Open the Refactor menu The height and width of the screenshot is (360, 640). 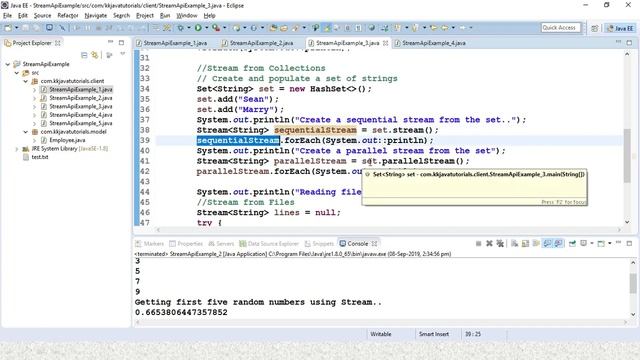(x=68, y=16)
